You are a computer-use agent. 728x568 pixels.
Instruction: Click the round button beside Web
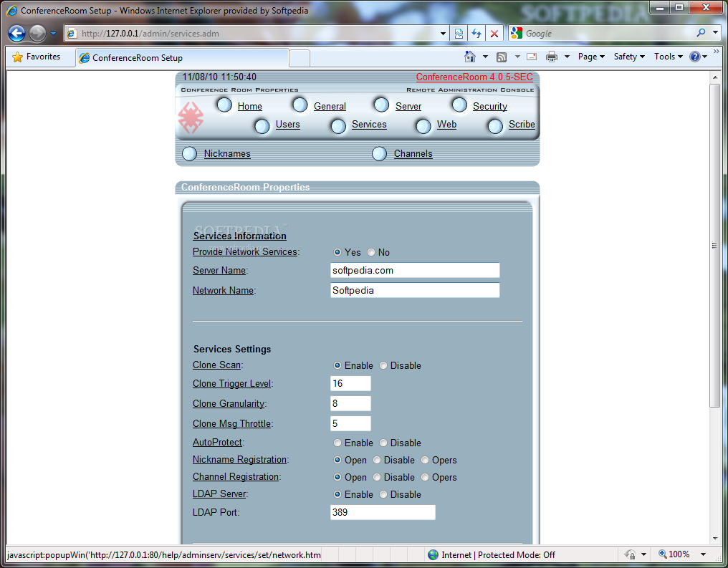(423, 126)
